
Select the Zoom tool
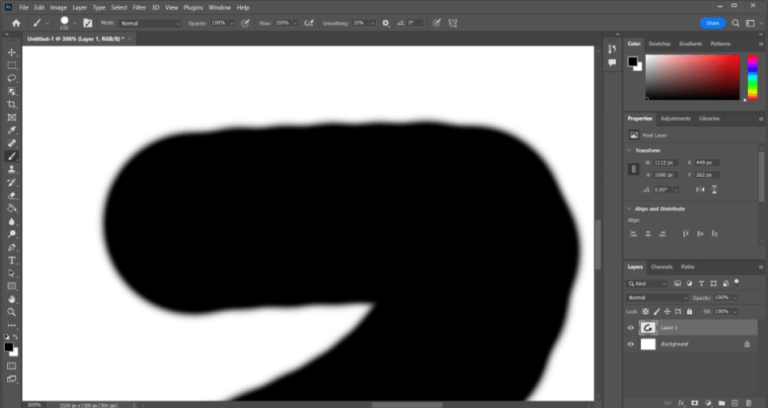pyautogui.click(x=12, y=312)
